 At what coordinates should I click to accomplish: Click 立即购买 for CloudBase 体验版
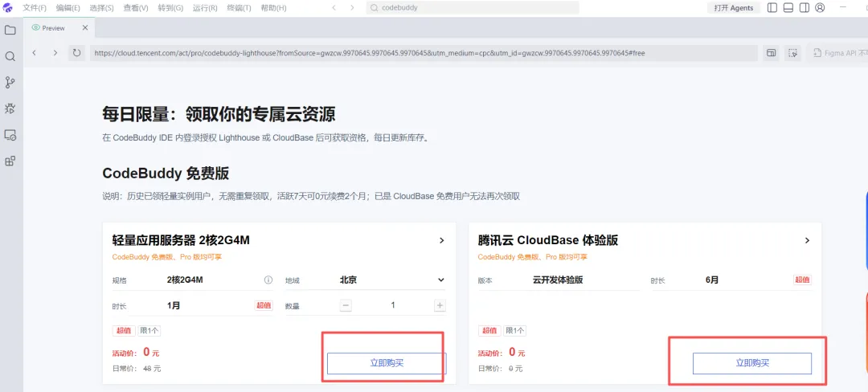(752, 363)
